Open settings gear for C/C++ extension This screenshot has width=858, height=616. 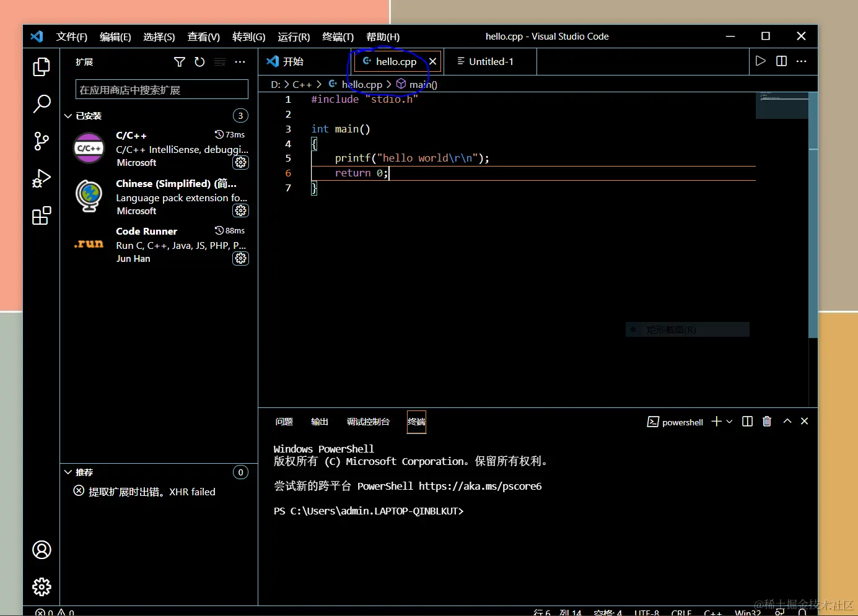coord(240,163)
